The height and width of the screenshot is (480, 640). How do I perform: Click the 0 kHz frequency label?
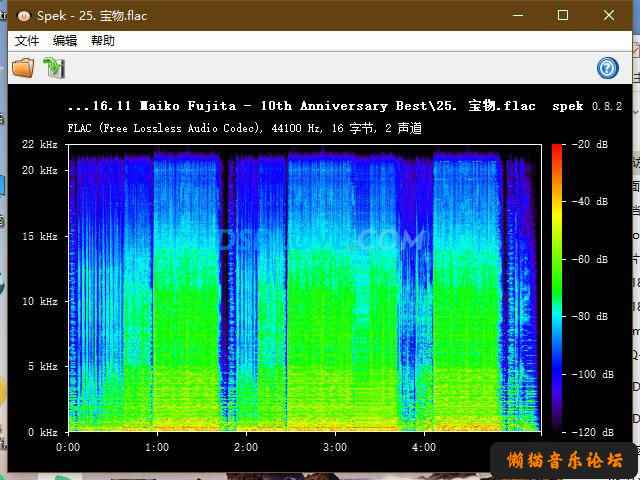click(42, 432)
